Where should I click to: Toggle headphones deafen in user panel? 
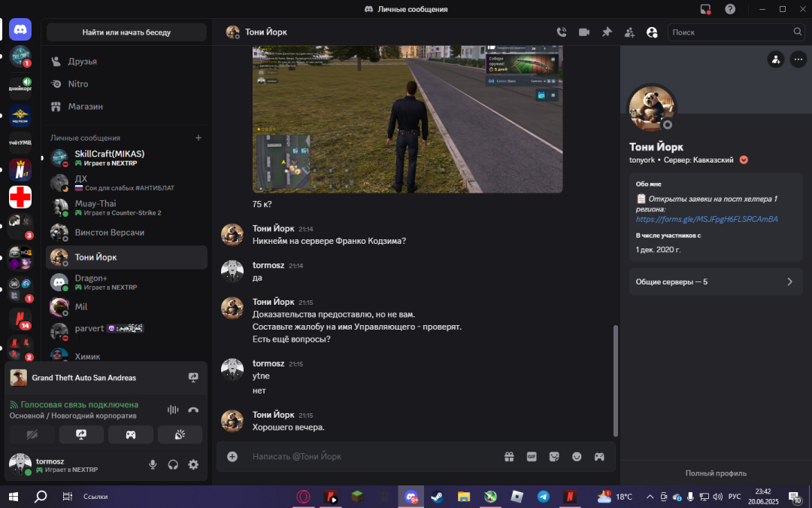coord(173,464)
